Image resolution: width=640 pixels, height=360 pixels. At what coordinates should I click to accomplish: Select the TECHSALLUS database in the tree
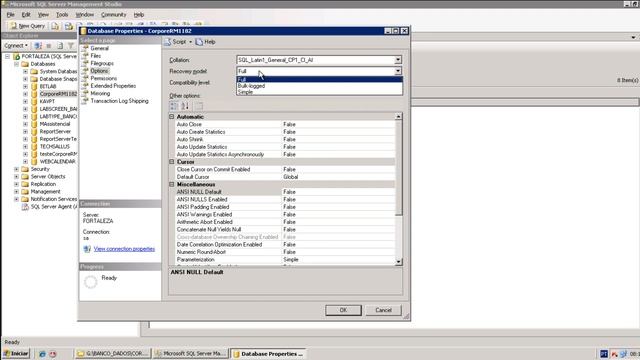[x=55, y=147]
